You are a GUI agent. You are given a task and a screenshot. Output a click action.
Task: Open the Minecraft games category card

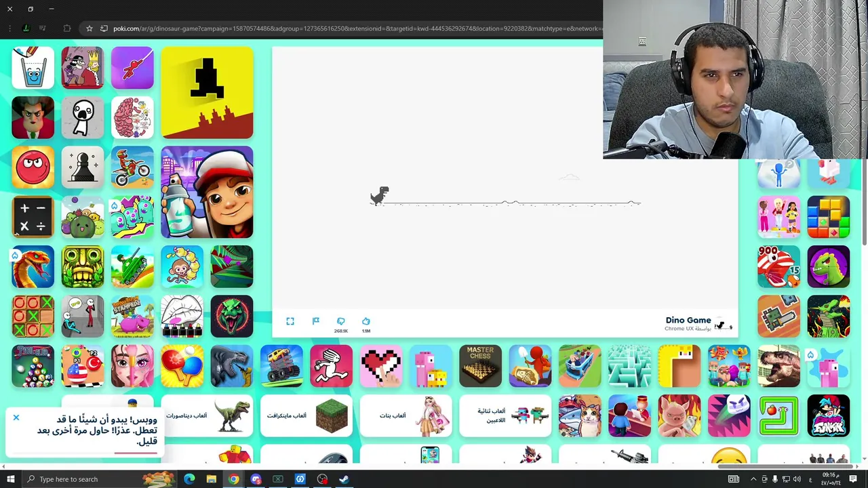tap(307, 415)
